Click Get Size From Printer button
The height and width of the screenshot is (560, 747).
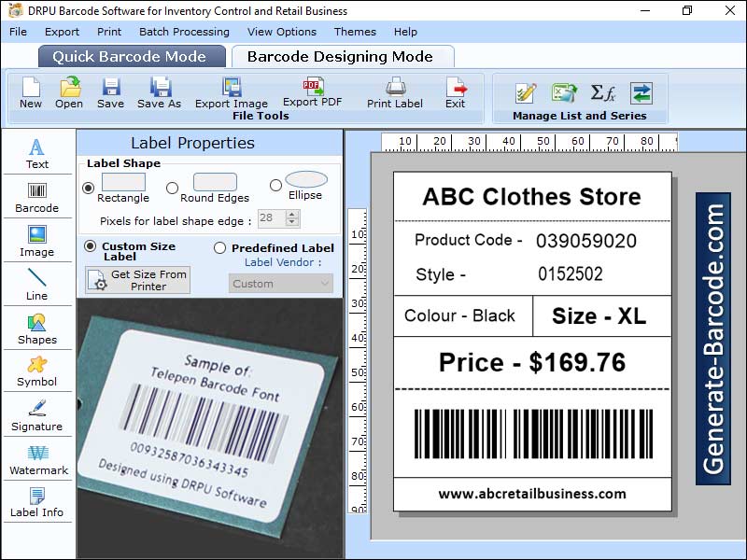pyautogui.click(x=138, y=280)
